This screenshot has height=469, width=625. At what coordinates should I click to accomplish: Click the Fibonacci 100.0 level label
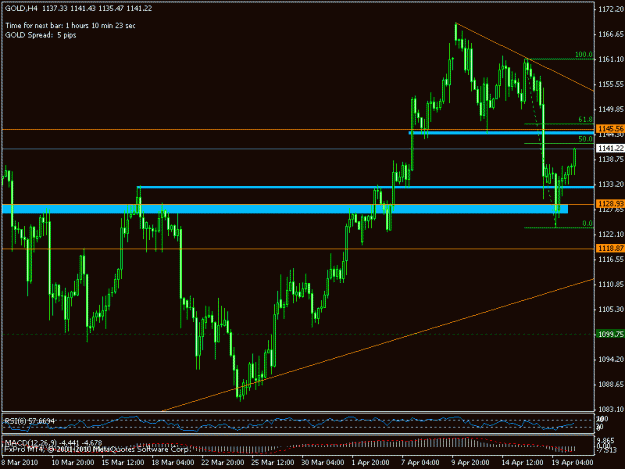pos(584,55)
